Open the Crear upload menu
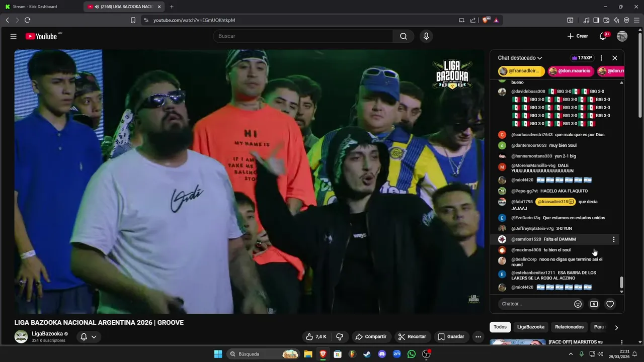The height and width of the screenshot is (362, 644). point(578,36)
